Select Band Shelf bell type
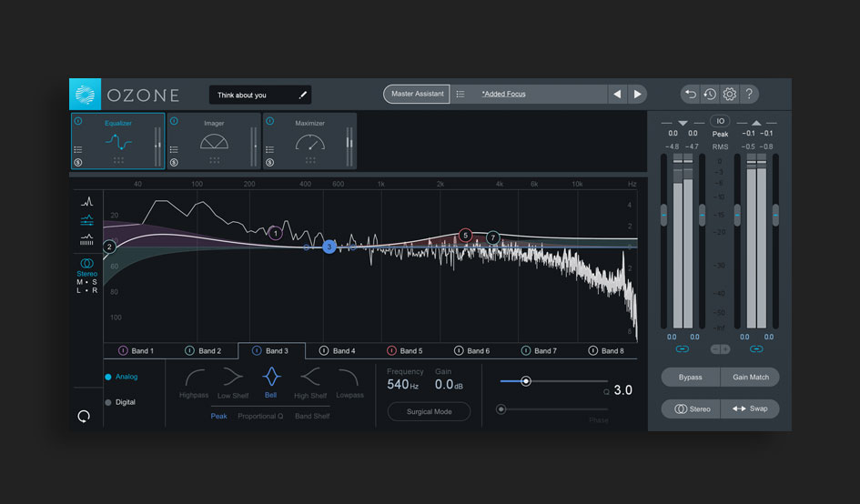This screenshot has height=504, width=860. [312, 417]
